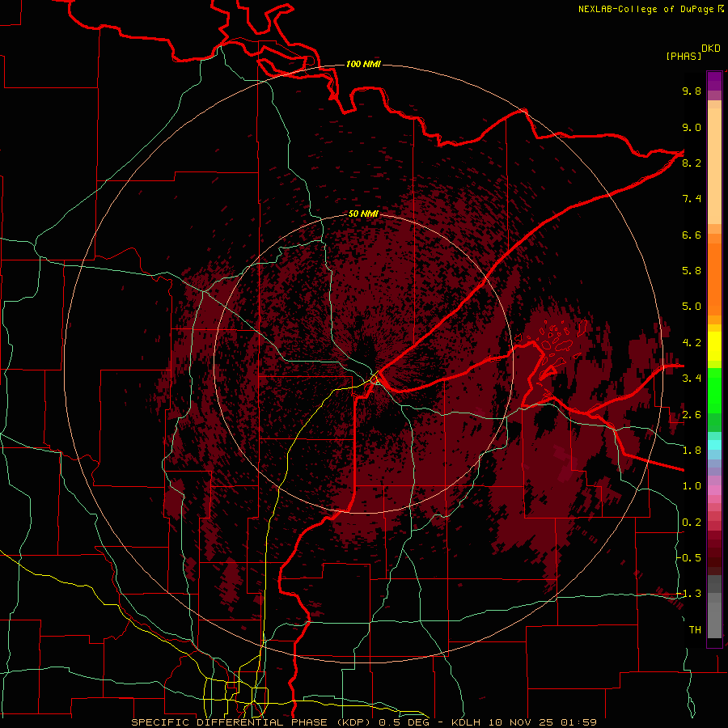Image resolution: width=728 pixels, height=728 pixels.
Task: Click the 4.2 value on the color scale
Action: [x=692, y=343]
